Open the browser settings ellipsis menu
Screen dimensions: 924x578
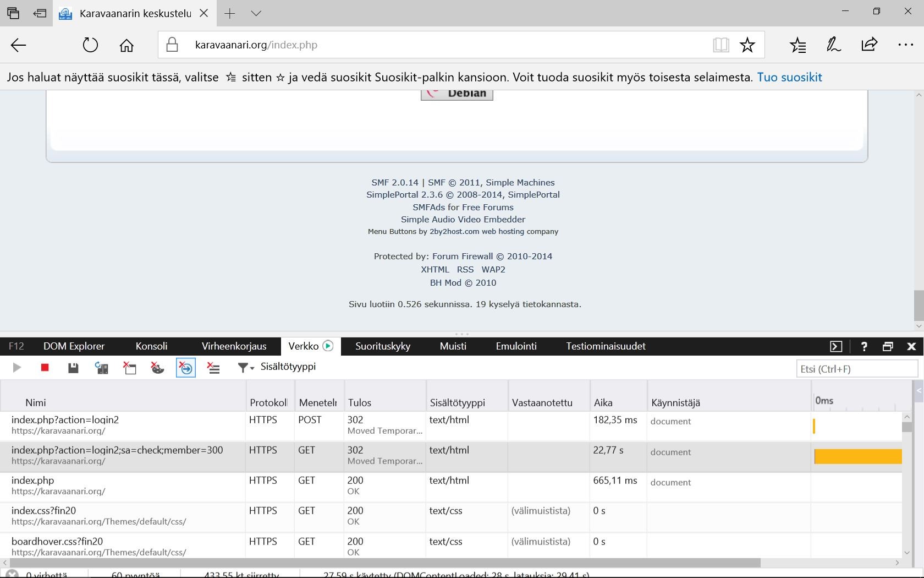click(905, 45)
